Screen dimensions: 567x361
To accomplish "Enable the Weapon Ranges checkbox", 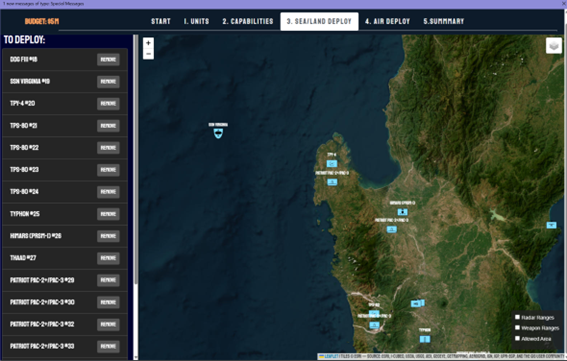I will 517,328.
